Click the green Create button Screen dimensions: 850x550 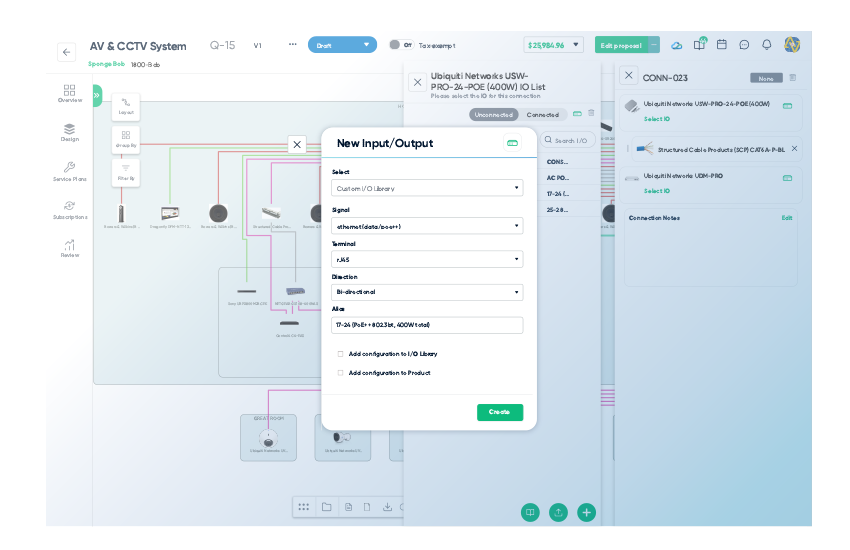[499, 412]
